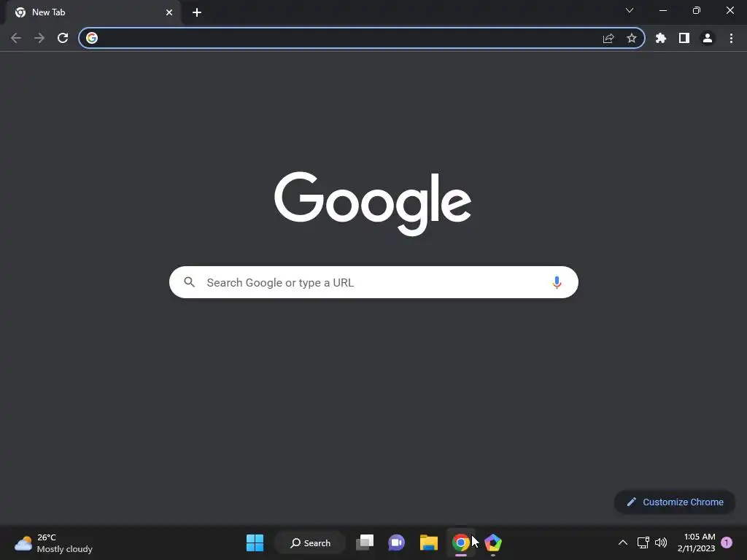Minimize the Chrome window

(662, 10)
